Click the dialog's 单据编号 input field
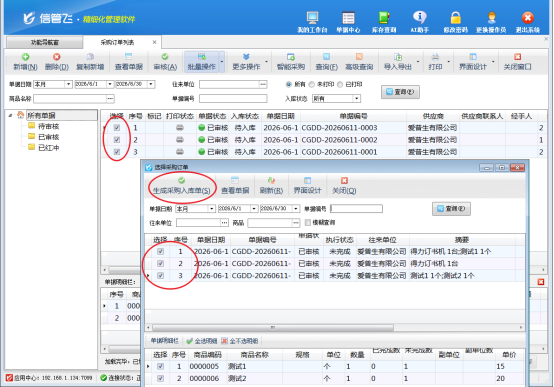 pos(356,209)
